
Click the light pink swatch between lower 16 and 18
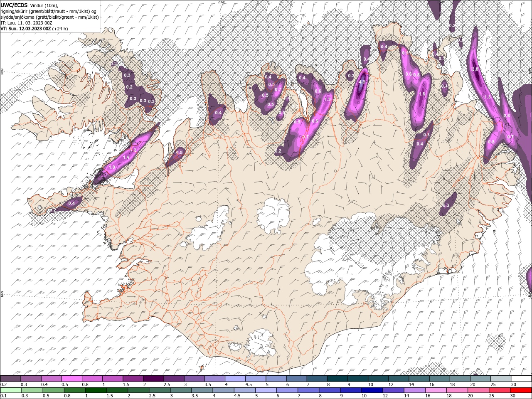436,390
